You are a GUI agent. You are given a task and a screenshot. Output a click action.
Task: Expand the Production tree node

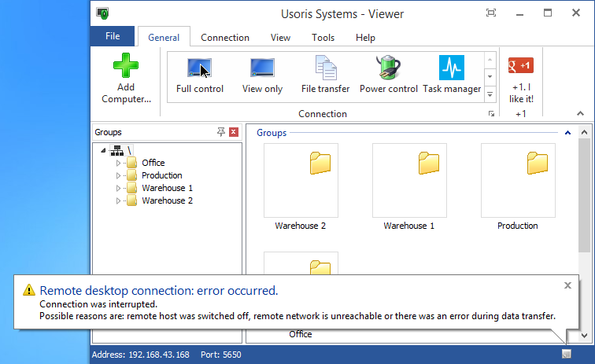point(119,176)
